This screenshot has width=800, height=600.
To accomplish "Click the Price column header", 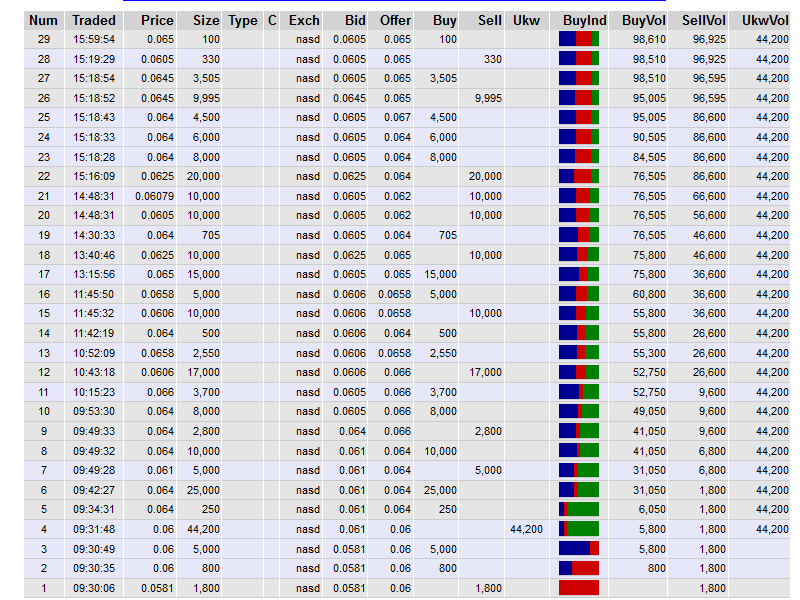I will pyautogui.click(x=157, y=20).
